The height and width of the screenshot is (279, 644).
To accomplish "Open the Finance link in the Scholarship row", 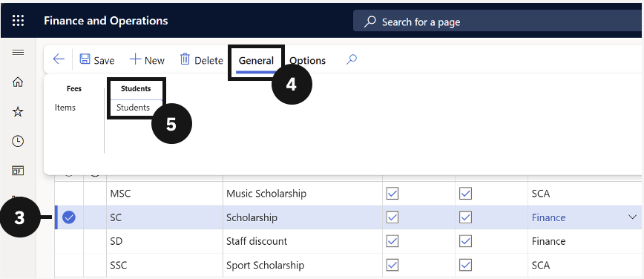I will tap(548, 217).
